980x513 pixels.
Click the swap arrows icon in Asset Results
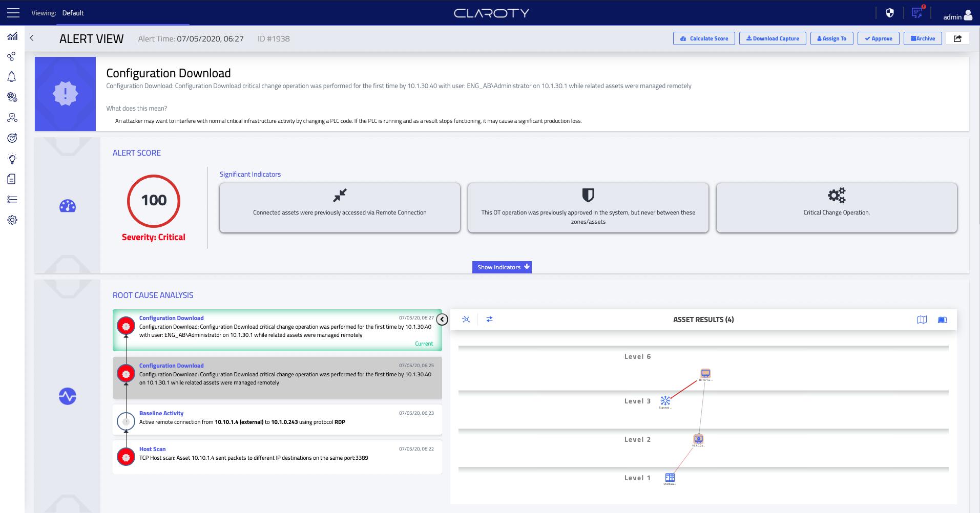click(489, 319)
